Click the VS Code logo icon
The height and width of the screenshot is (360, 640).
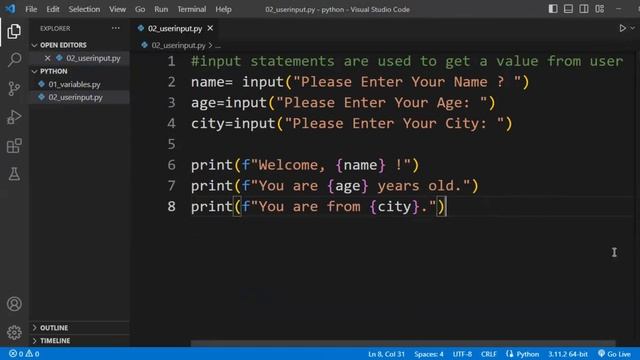(x=10, y=9)
